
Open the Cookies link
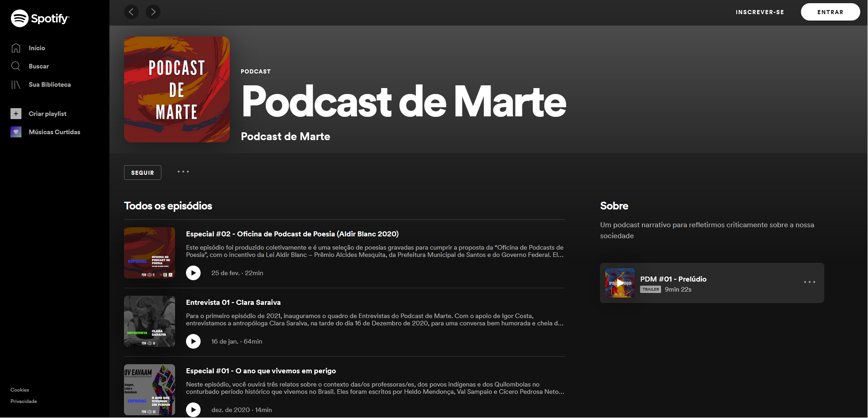pyautogui.click(x=20, y=390)
